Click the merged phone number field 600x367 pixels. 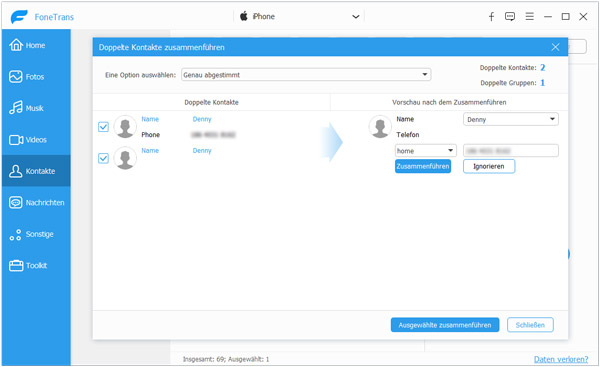(510, 151)
